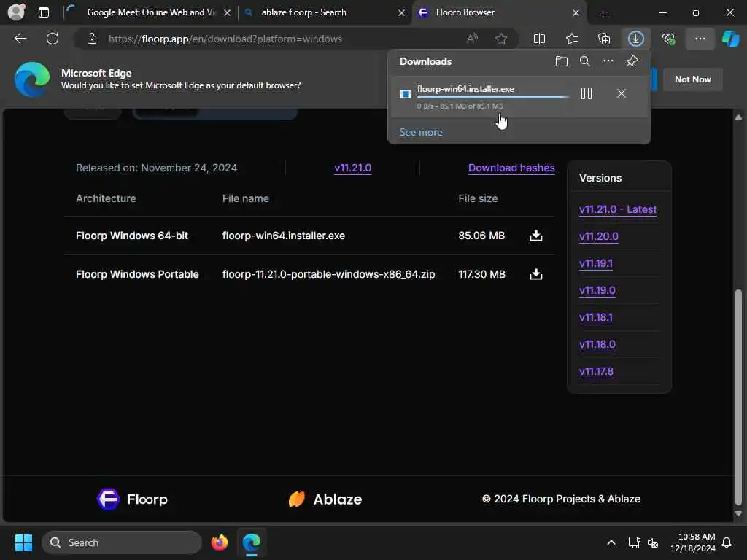Click the Floorp logo in footer

click(133, 499)
